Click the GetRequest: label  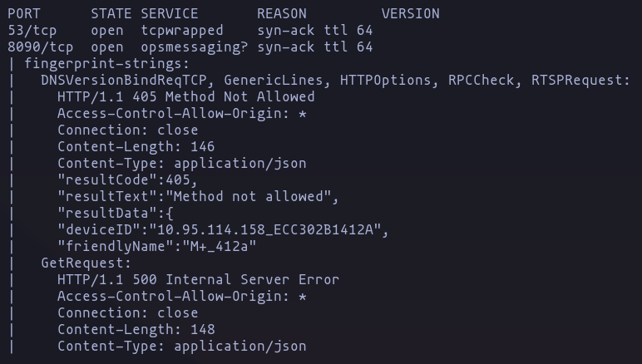coord(86,263)
